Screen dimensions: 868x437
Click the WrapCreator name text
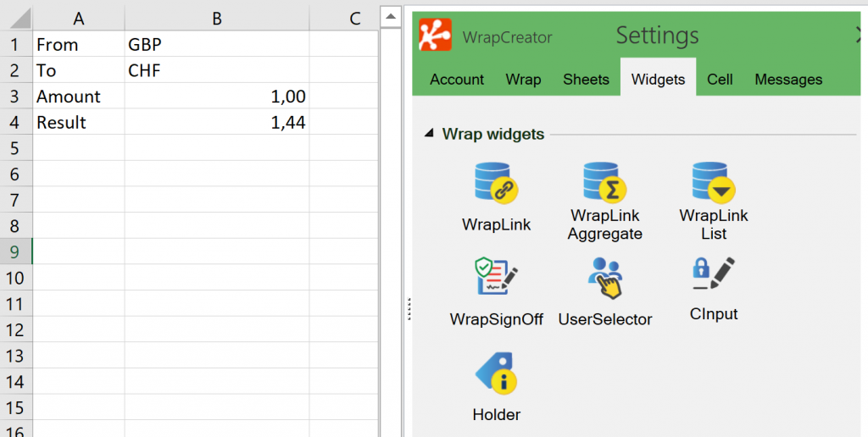tap(507, 37)
